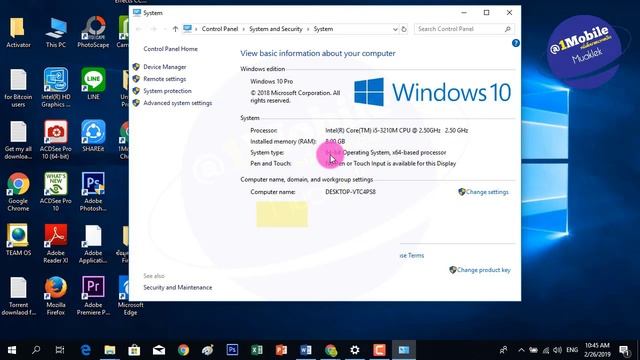Launch ACDSee Pro 10 (64-bit) shortcut
The width and height of the screenshot is (640, 360).
point(56,140)
